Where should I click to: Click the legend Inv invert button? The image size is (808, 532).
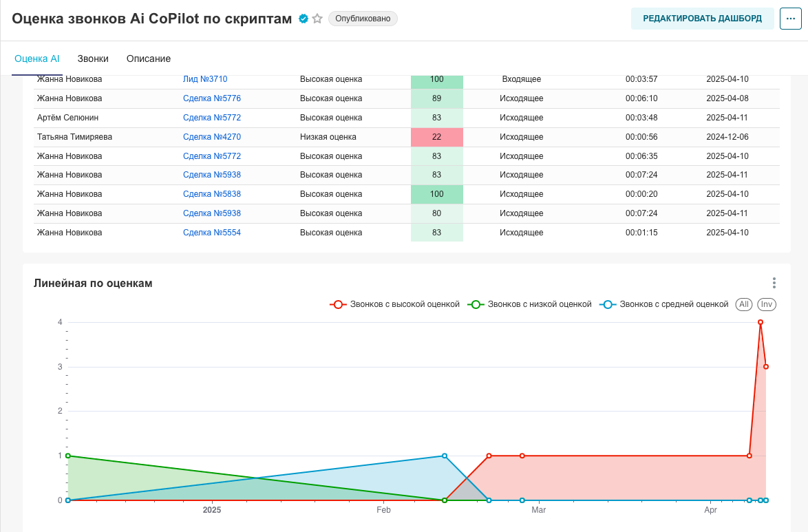[x=767, y=304]
